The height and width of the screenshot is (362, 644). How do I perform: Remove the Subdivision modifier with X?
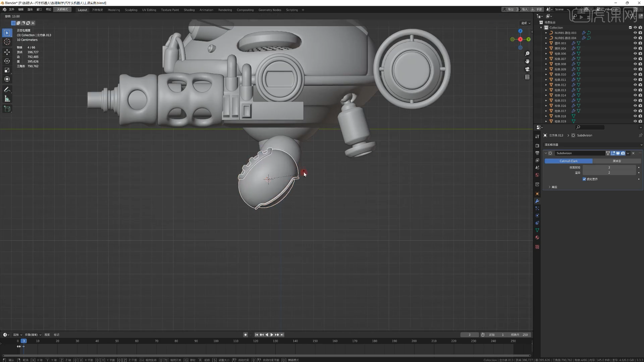point(633,153)
